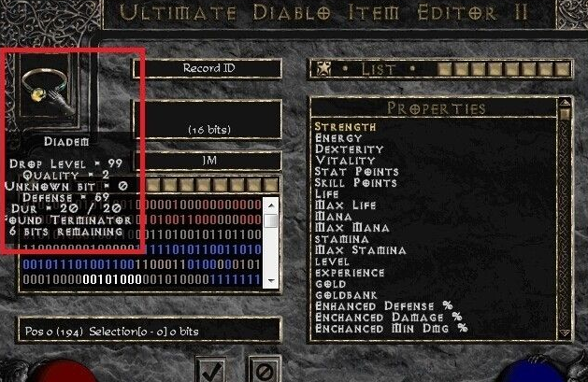Click the Diadem item image
This screenshot has width=588, height=382.
pyautogui.click(x=48, y=91)
